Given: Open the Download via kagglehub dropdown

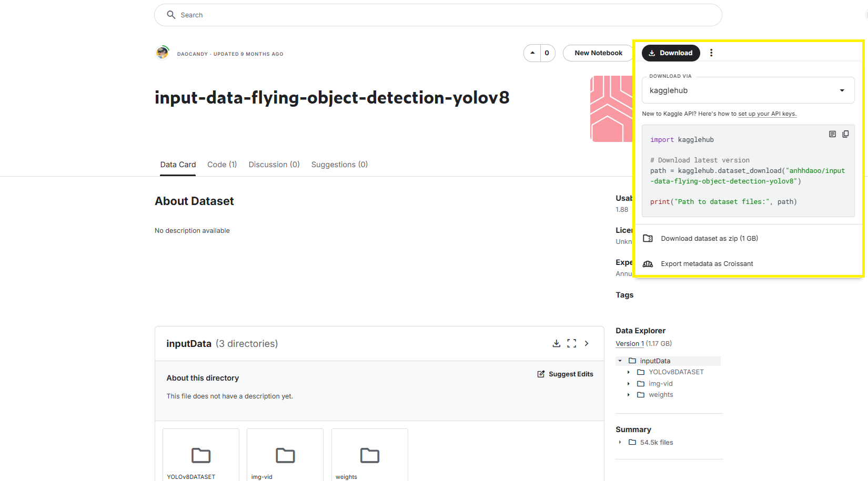Looking at the screenshot, I should [748, 90].
